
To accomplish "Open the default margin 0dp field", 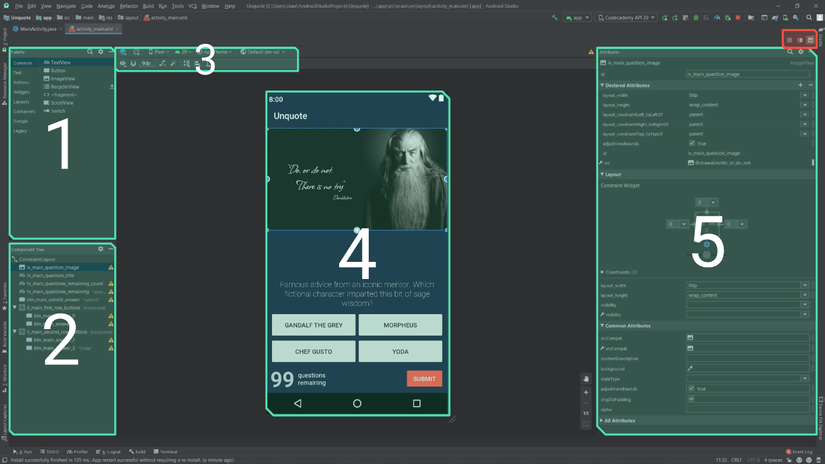I will coord(146,64).
